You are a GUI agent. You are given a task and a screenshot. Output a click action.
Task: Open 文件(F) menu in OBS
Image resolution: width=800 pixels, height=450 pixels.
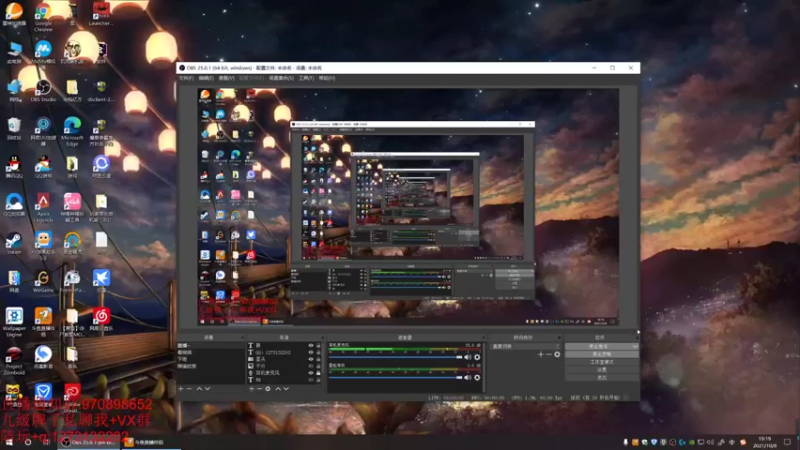tap(186, 78)
